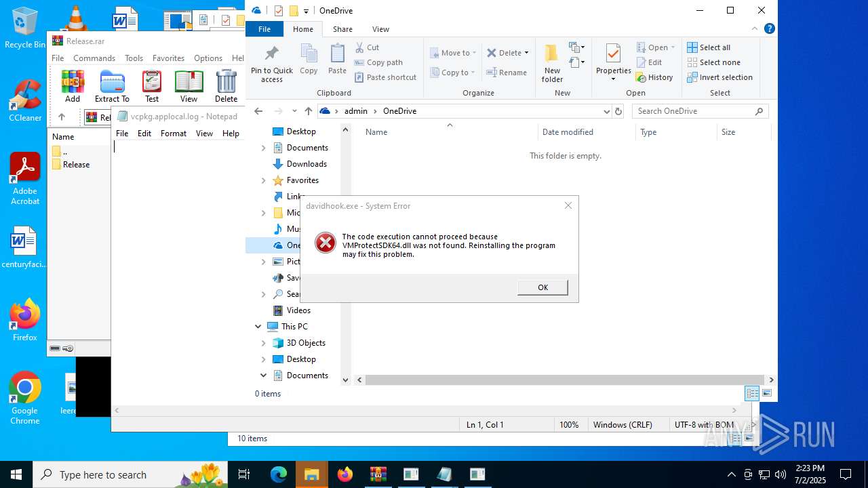868x488 pixels.
Task: Open Microsoft Edge from the taskbar
Action: click(279, 474)
